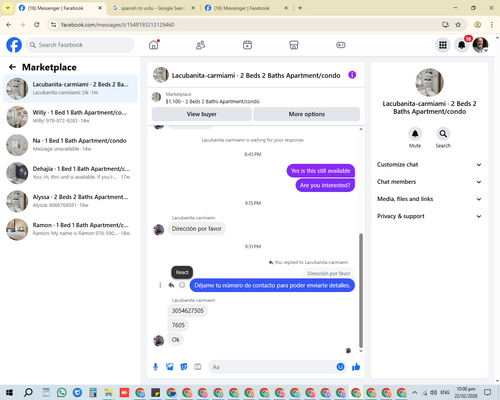Screen dimensions: 500x400
Task: Search in conversation with magnifier icon
Action: 443,134
